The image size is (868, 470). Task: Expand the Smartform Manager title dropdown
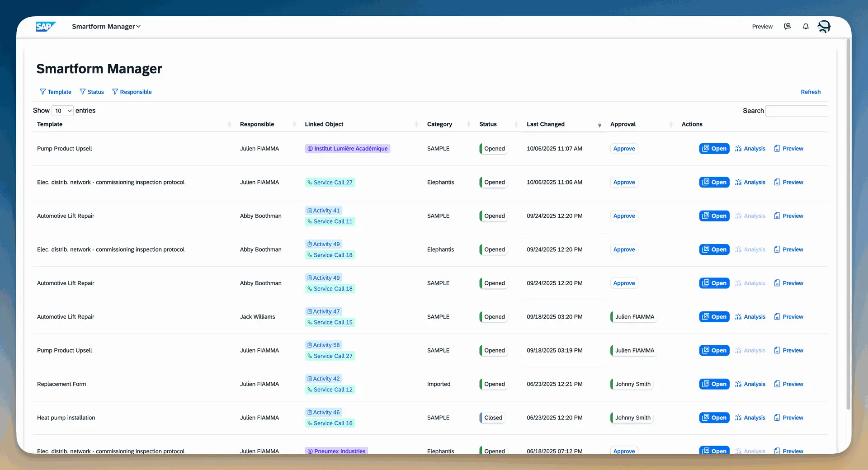pos(106,27)
